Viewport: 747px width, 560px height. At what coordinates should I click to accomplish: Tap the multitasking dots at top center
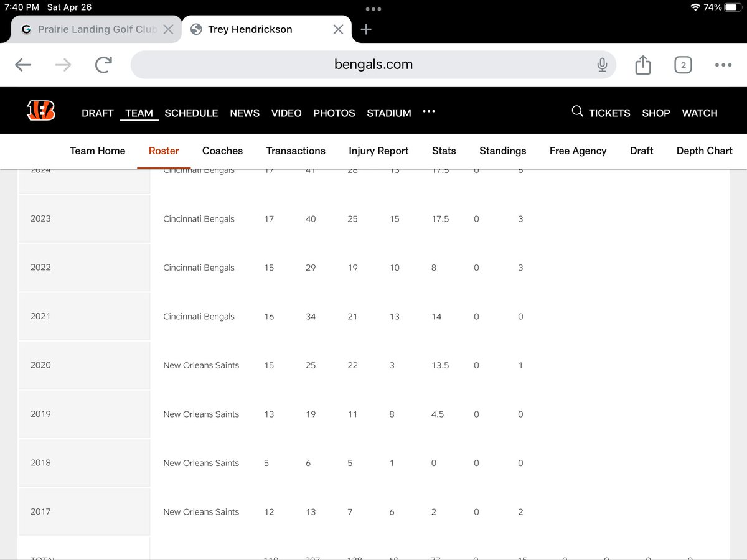pyautogui.click(x=374, y=9)
